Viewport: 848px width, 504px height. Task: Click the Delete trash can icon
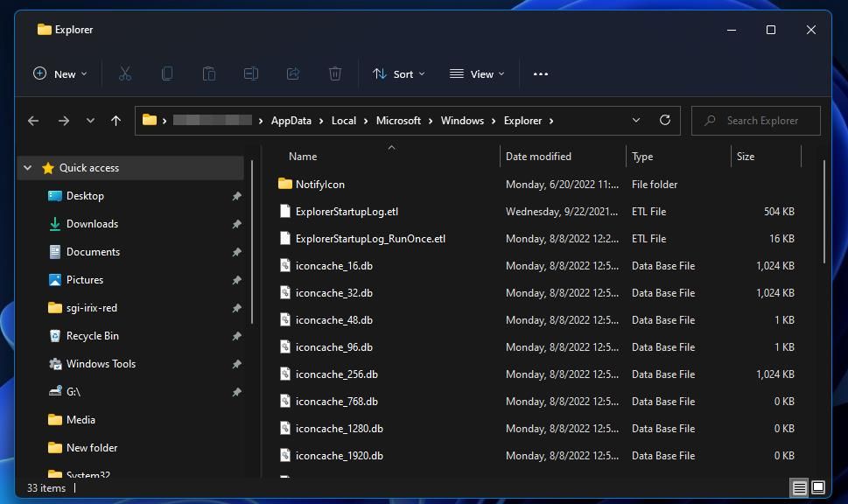(335, 73)
